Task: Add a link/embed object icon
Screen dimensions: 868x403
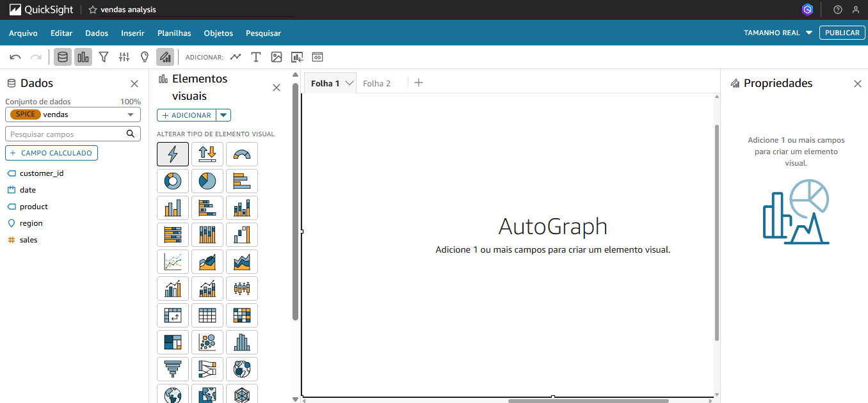Action: (317, 57)
